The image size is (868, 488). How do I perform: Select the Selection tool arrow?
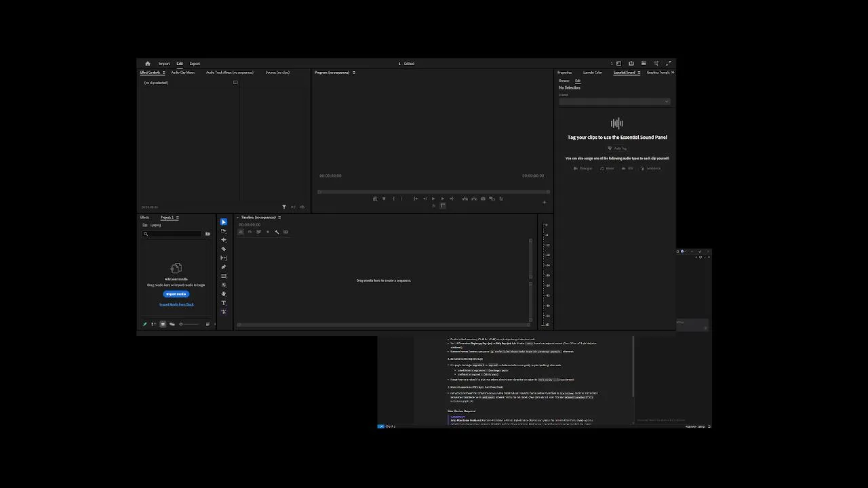pyautogui.click(x=224, y=222)
